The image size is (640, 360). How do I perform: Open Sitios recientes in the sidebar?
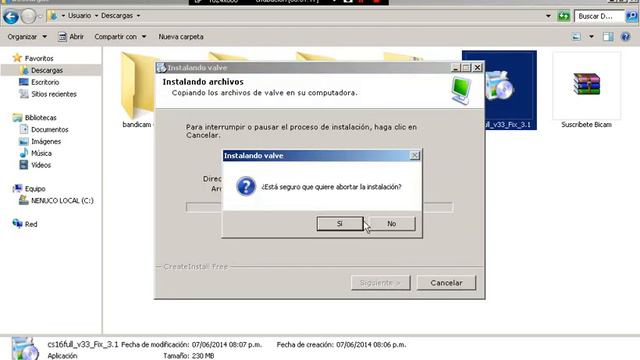[x=53, y=94]
